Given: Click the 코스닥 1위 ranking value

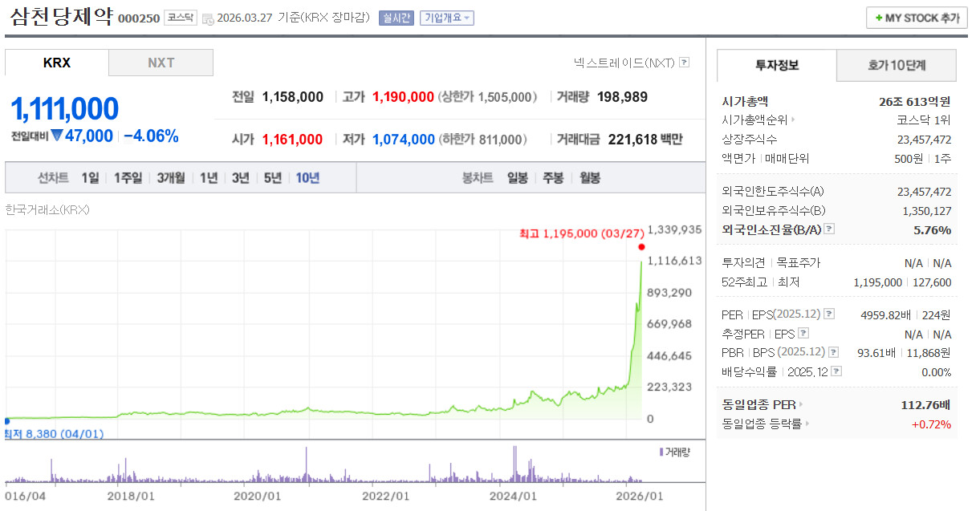Looking at the screenshot, I should (x=924, y=120).
